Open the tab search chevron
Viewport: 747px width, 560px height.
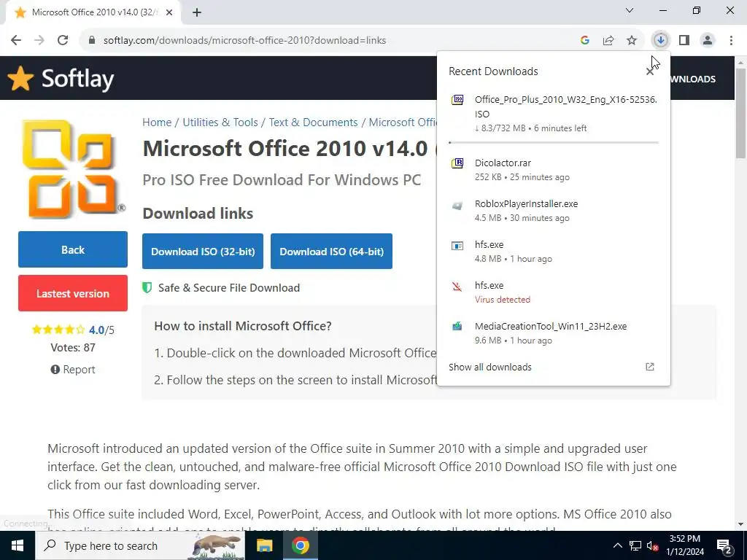pyautogui.click(x=630, y=10)
